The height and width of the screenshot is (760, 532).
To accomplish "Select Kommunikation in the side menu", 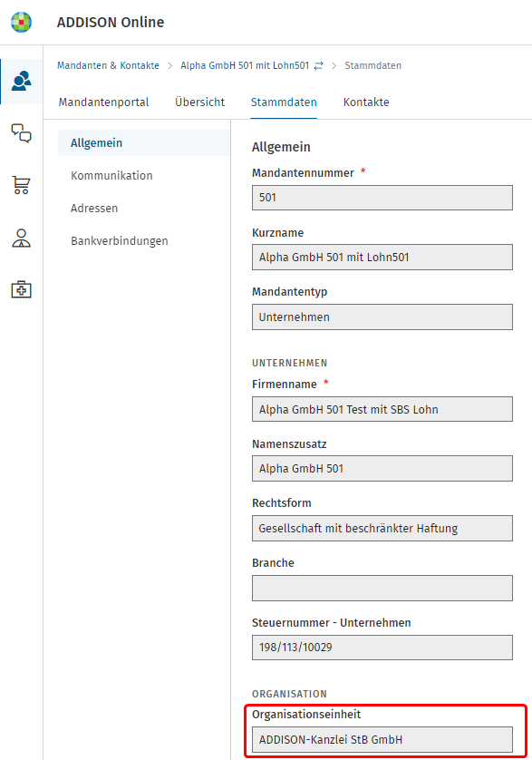I will (x=111, y=175).
